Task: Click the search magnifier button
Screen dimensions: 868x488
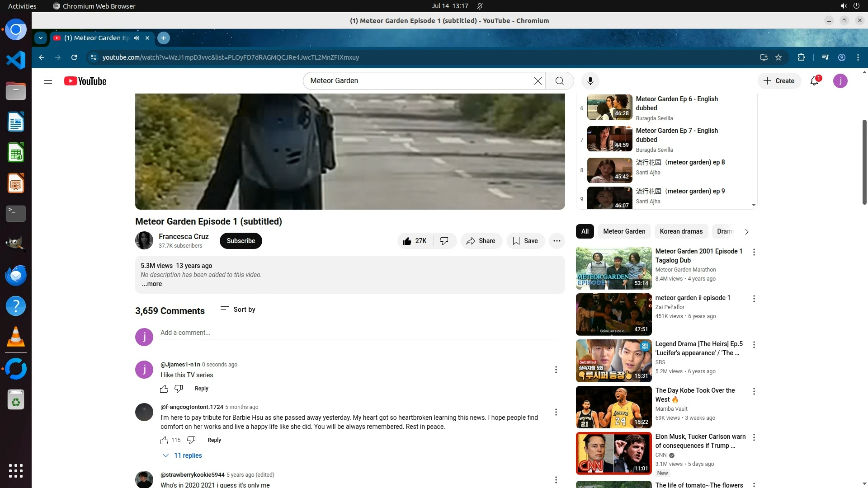Action: point(559,81)
